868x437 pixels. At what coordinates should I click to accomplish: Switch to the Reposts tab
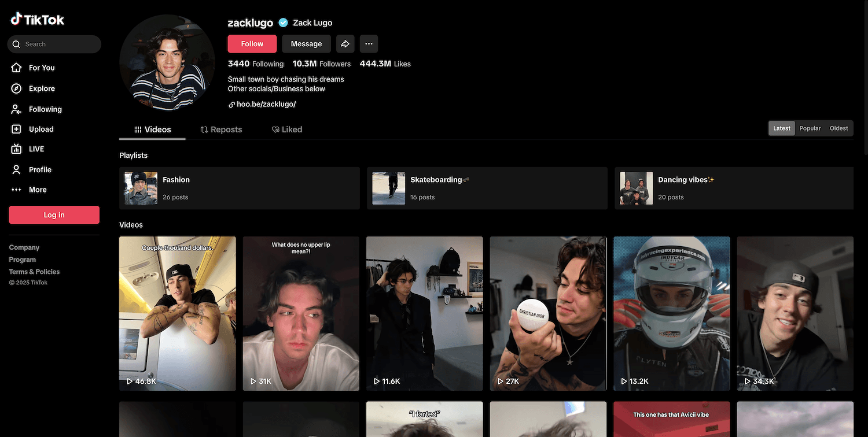point(221,129)
